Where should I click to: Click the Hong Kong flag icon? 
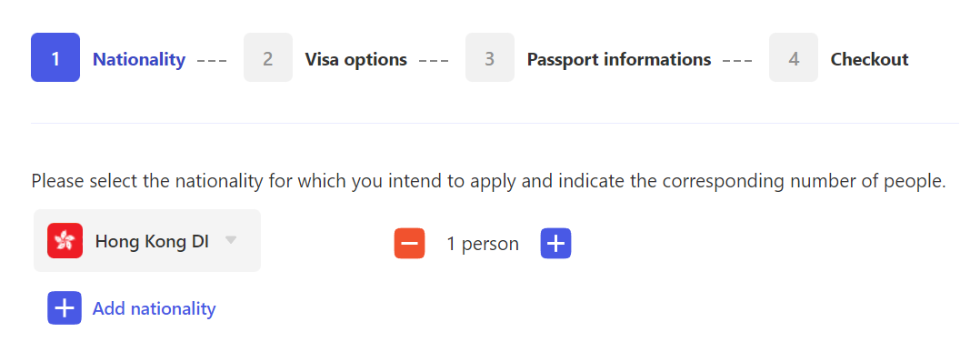click(65, 241)
